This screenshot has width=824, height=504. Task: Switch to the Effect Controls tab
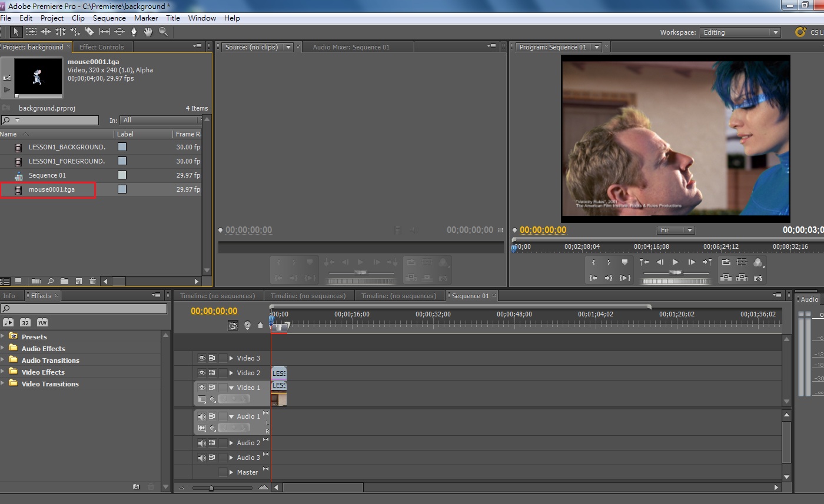pyautogui.click(x=101, y=47)
